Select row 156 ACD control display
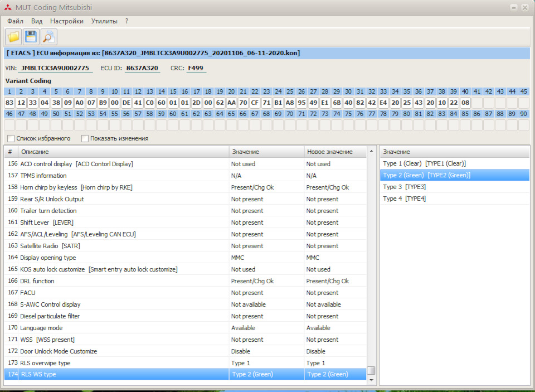 [x=185, y=164]
